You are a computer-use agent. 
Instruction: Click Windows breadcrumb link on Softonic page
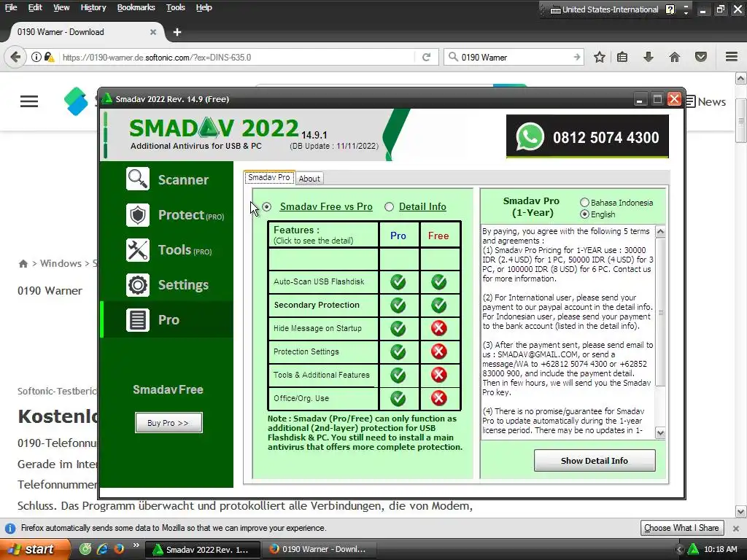[61, 263]
